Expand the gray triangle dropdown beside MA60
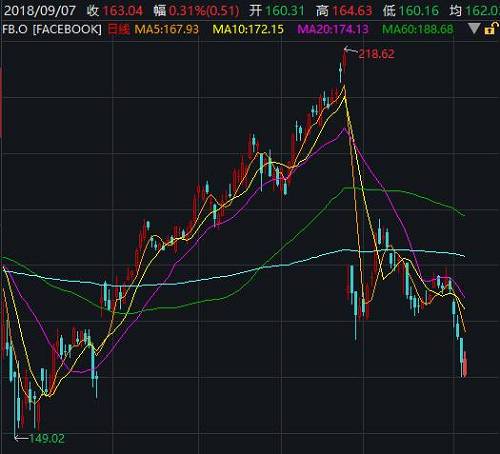Screen dimensions: 500x454 (x=474, y=29)
